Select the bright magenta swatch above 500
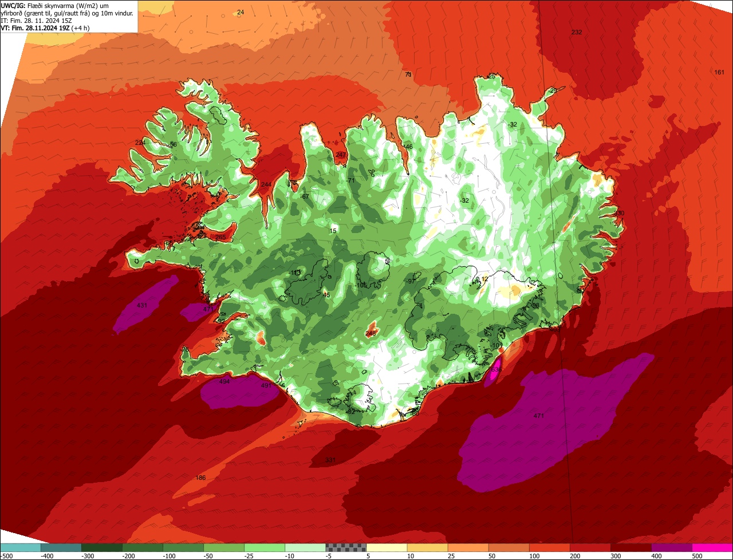This screenshot has width=733, height=560. coord(712,547)
